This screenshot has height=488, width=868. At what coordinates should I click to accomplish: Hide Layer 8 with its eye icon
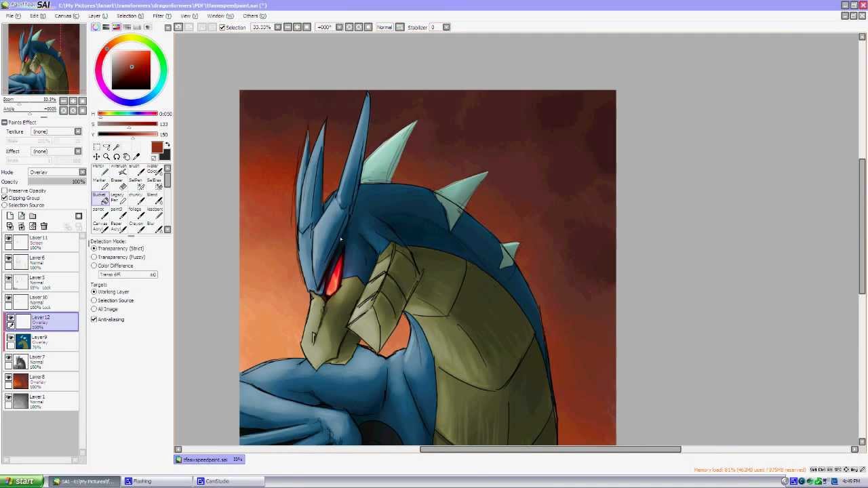tap(9, 378)
